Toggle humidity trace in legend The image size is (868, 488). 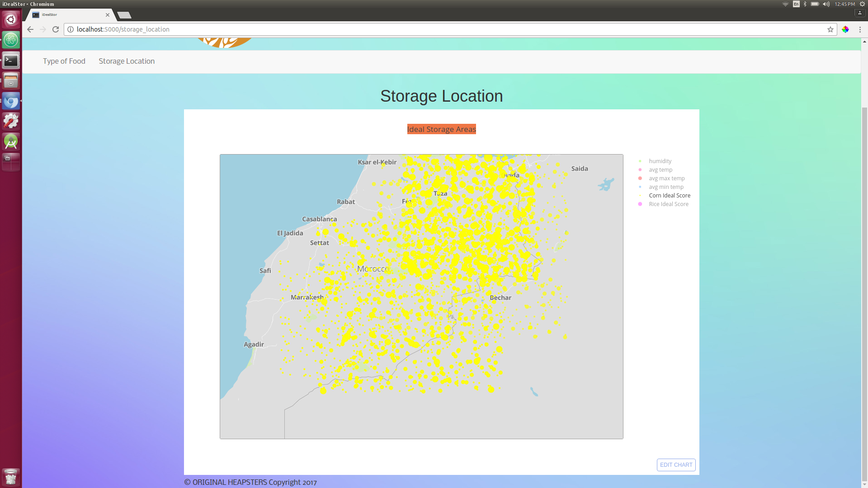click(x=660, y=161)
